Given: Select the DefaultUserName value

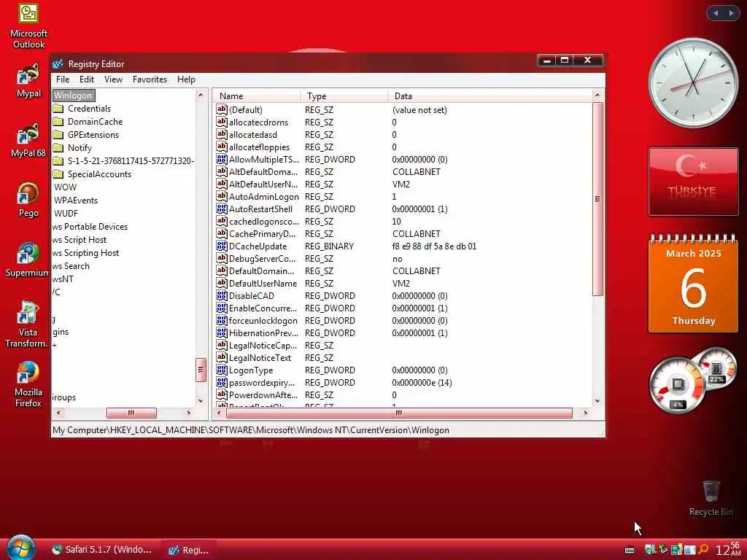Looking at the screenshot, I should (263, 284).
